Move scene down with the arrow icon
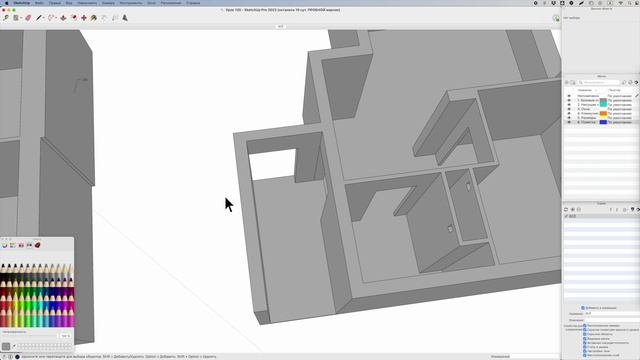 [617, 209]
